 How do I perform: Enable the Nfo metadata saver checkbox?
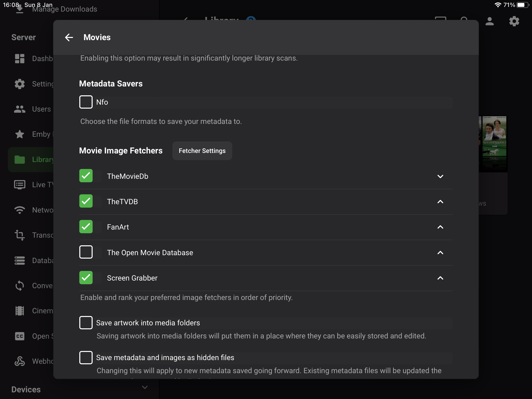pyautogui.click(x=86, y=102)
